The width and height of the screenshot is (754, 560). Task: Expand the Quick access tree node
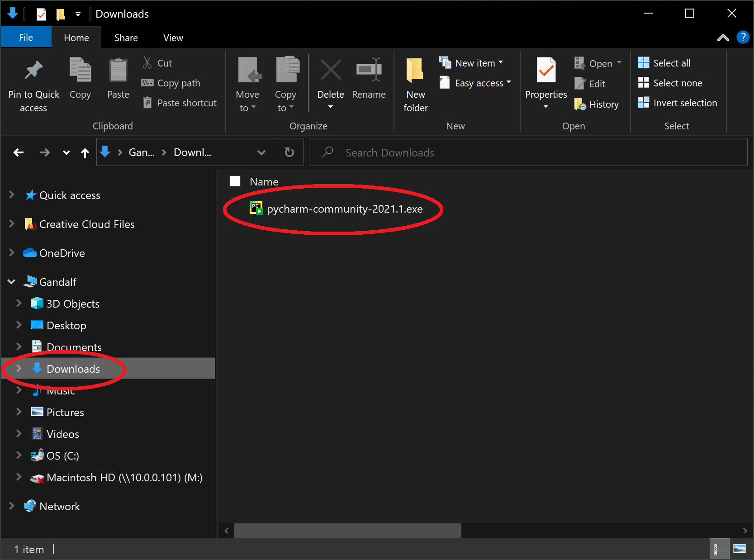[12, 195]
